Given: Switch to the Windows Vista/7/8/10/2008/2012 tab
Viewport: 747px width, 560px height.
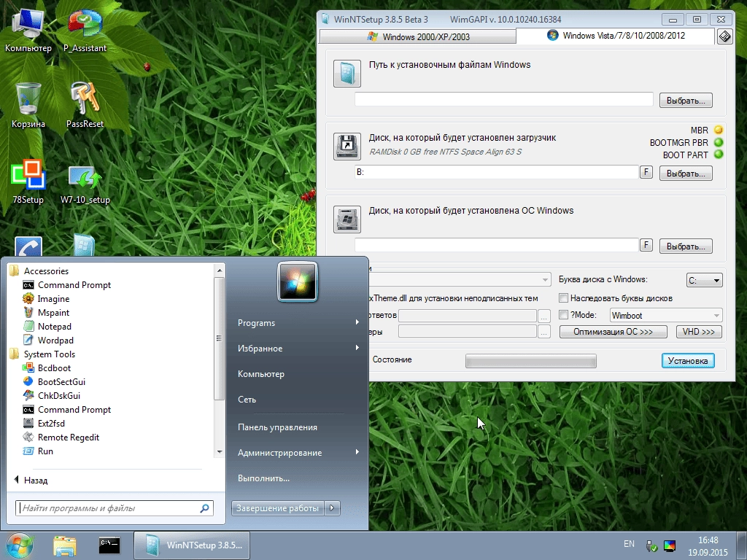Looking at the screenshot, I should 616,36.
